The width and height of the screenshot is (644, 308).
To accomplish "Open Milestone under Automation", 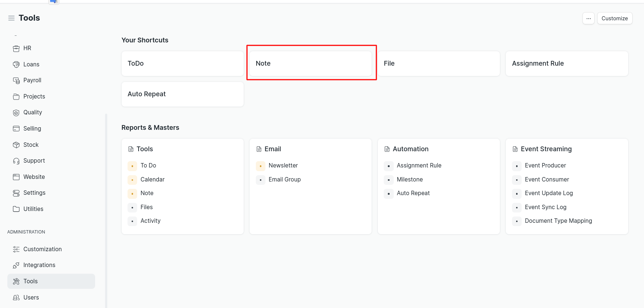I will coord(410,179).
